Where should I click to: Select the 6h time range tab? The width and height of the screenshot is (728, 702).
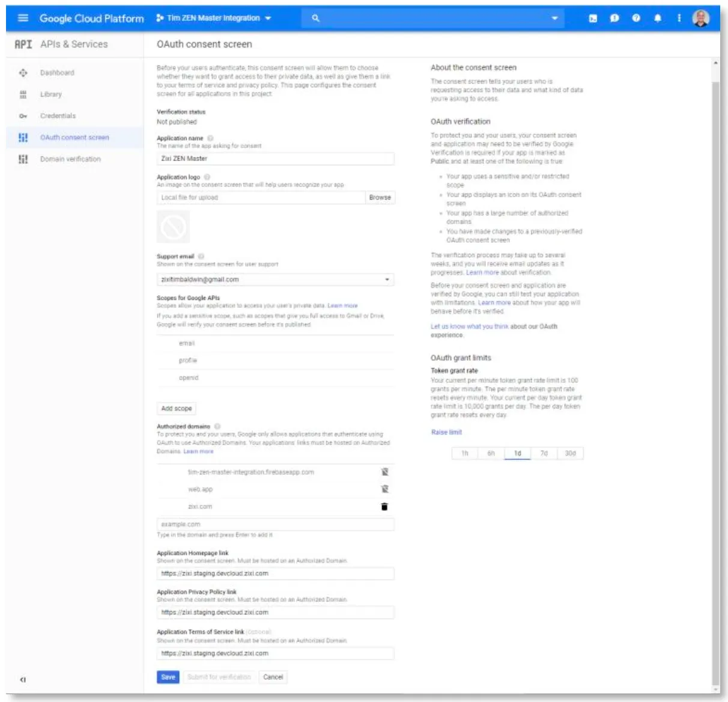[x=491, y=453]
